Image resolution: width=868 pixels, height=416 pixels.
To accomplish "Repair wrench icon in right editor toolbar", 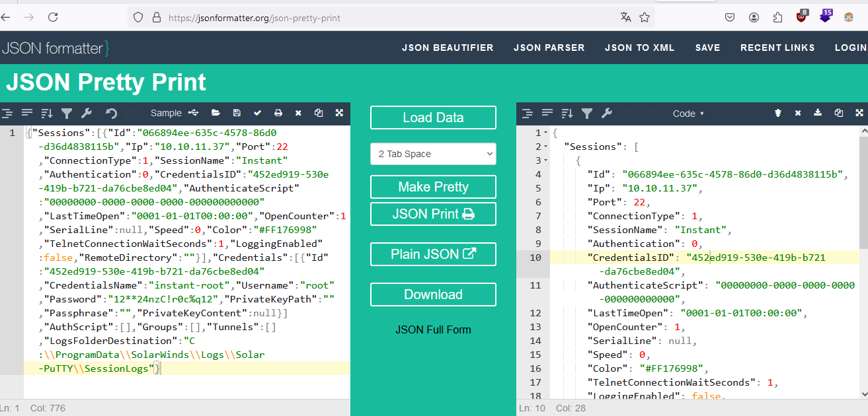I will [x=606, y=113].
